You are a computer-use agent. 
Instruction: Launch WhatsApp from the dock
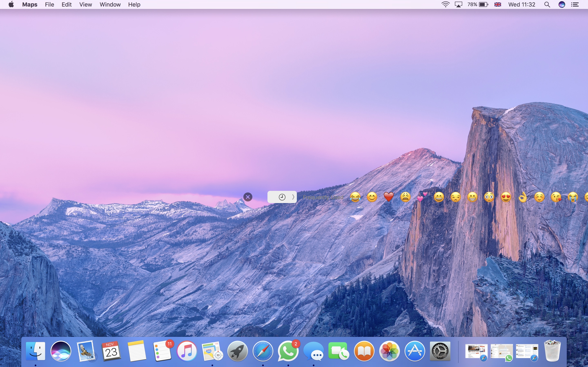pos(288,351)
